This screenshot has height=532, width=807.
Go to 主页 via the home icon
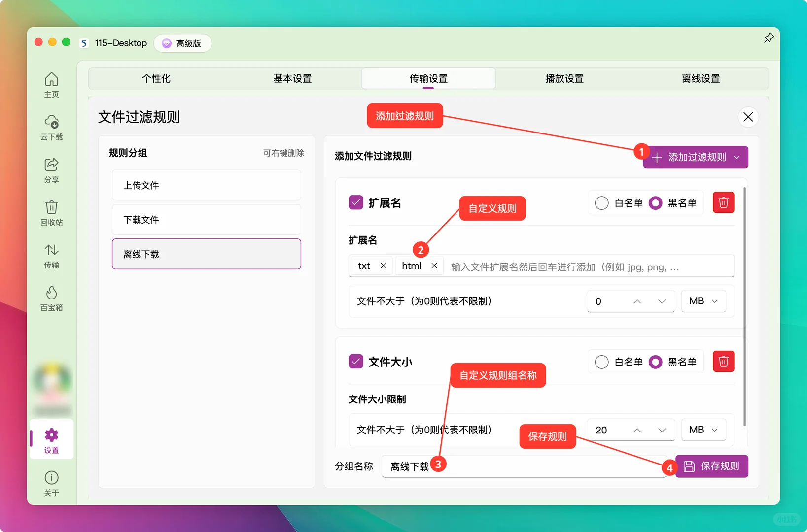(x=51, y=84)
